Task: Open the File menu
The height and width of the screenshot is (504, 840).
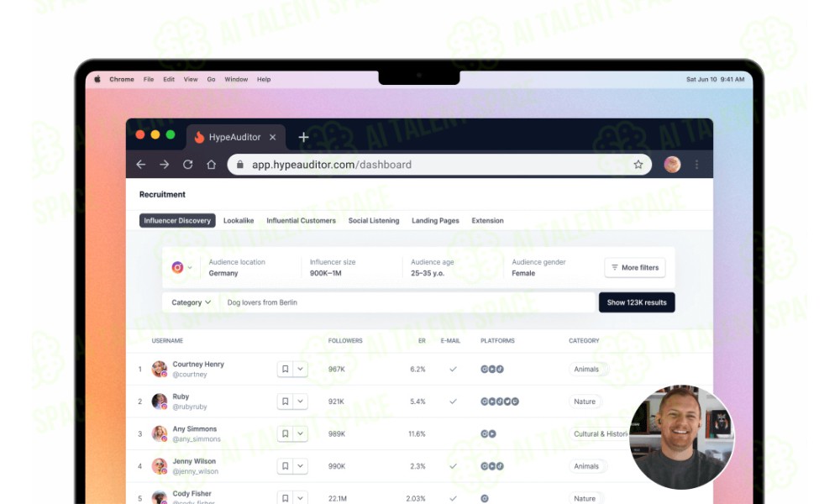Action: pyautogui.click(x=149, y=79)
